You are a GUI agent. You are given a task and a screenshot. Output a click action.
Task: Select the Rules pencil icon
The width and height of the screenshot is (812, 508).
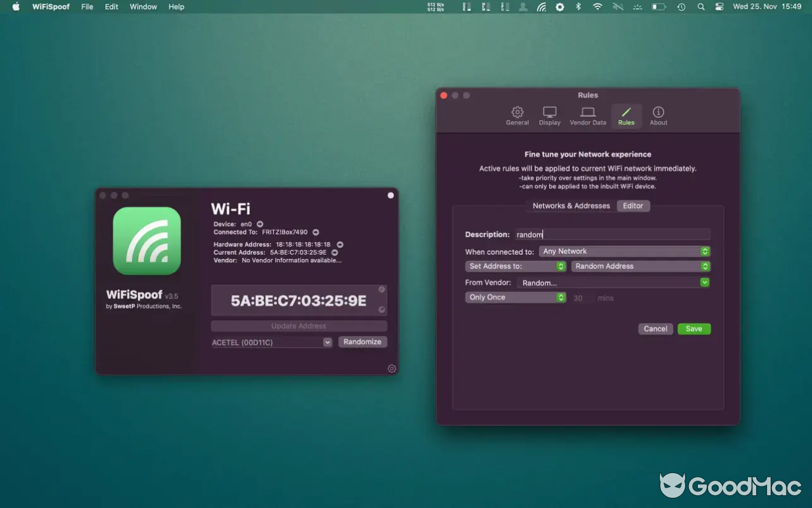[626, 116]
